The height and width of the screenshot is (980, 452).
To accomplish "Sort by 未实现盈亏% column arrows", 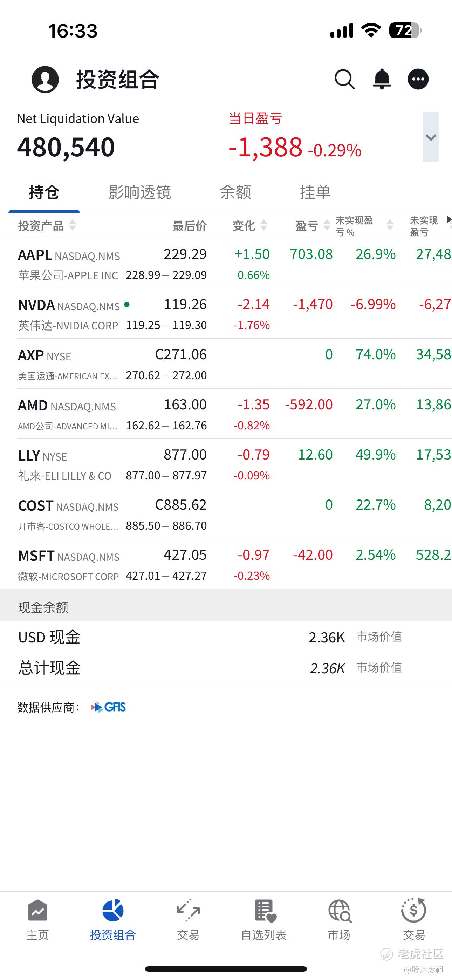I will pos(390,225).
